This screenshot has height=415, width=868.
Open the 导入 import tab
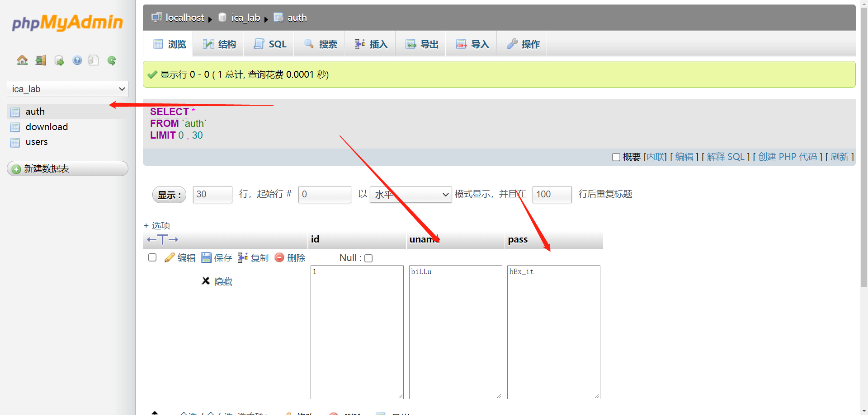point(472,44)
